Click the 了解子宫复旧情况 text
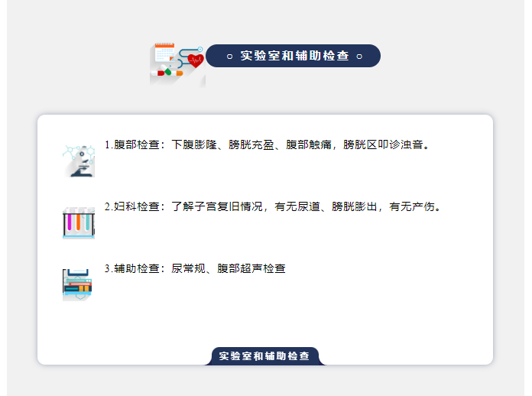The width and height of the screenshot is (532, 396). pos(217,206)
